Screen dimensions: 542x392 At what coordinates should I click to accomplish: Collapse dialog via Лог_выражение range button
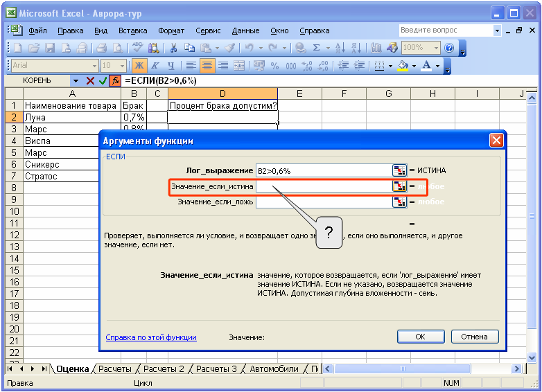pyautogui.click(x=400, y=170)
